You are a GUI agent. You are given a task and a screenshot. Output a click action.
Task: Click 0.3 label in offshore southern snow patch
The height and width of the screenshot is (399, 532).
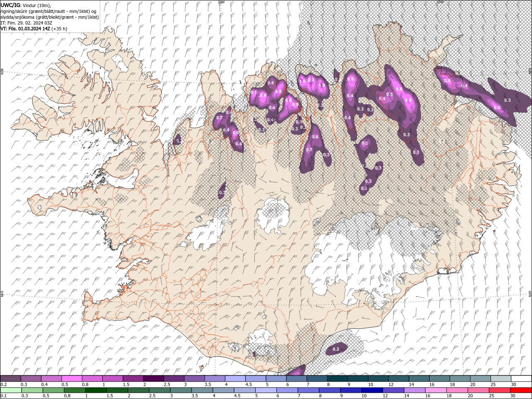tap(336, 349)
